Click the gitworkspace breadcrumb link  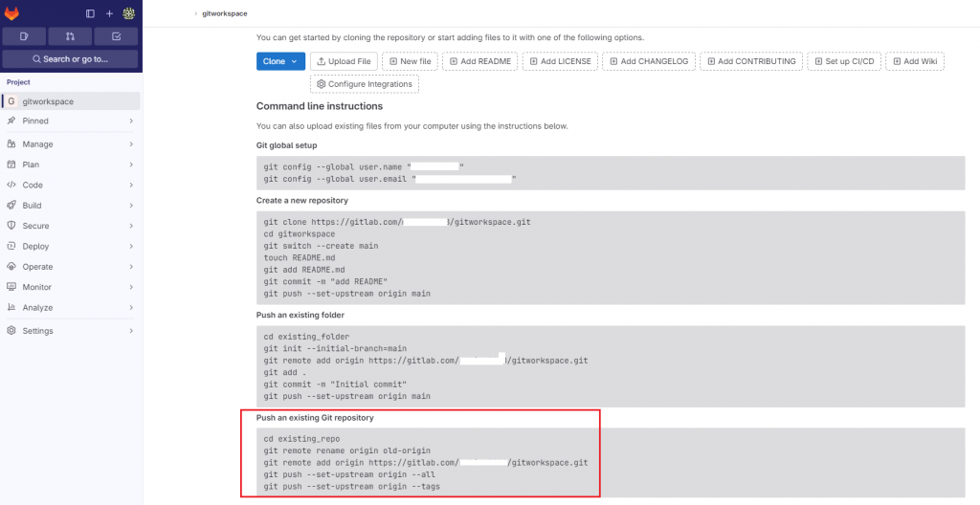point(224,13)
